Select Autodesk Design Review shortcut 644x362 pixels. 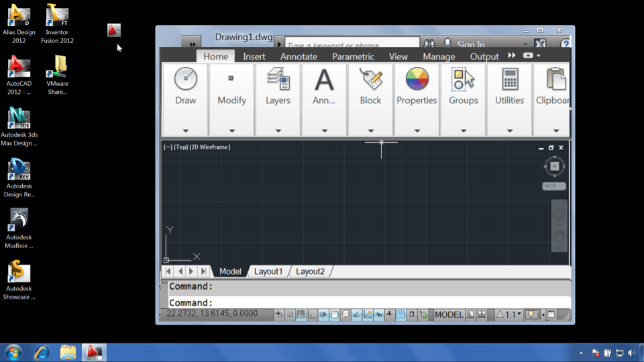click(19, 178)
